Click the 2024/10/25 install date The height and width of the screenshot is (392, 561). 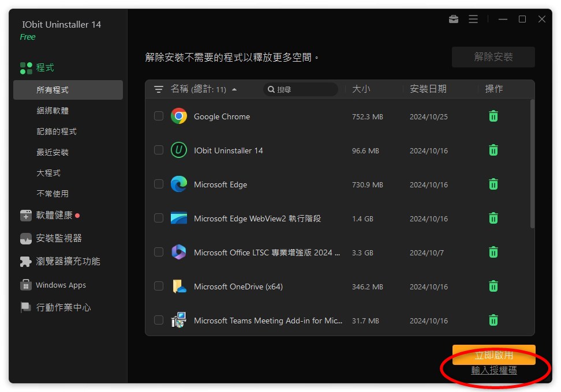click(x=428, y=117)
